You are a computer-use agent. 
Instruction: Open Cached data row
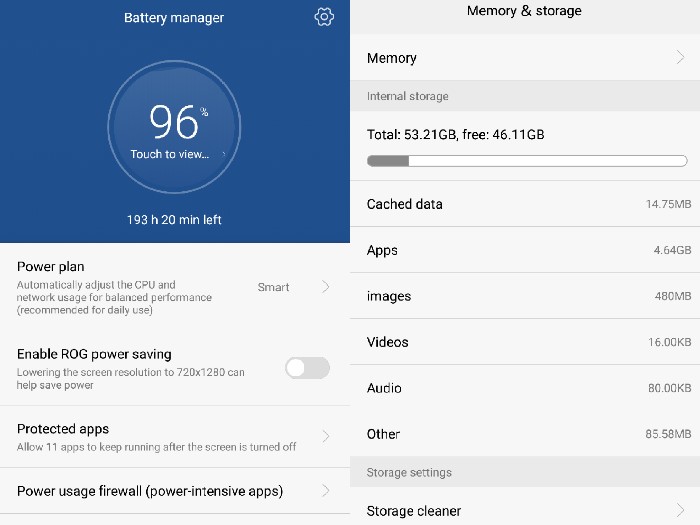(x=525, y=204)
